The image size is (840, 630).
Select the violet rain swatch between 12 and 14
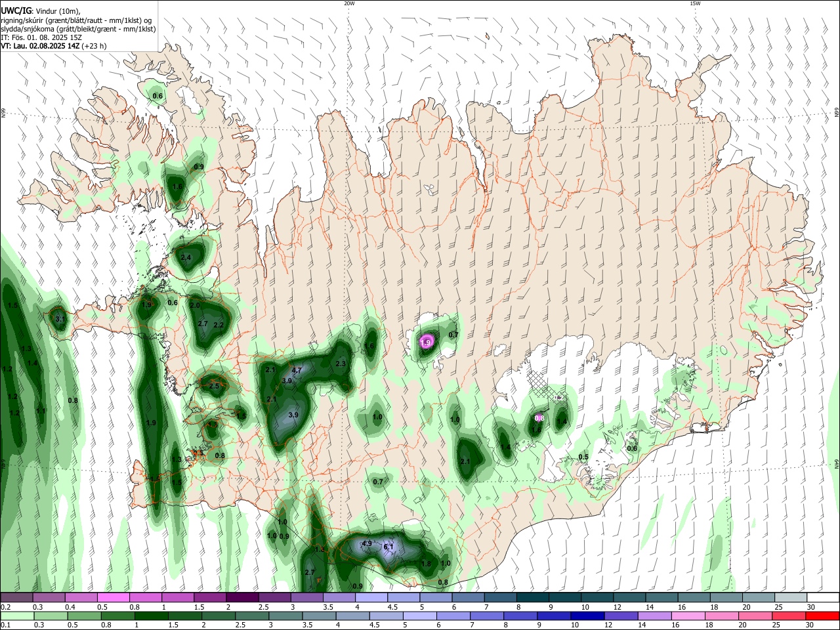pyautogui.click(x=620, y=616)
